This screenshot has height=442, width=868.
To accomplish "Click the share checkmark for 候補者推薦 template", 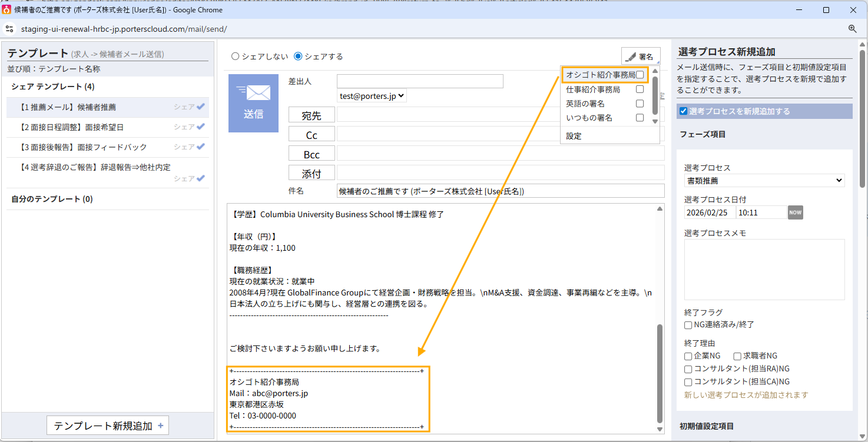I will tap(201, 107).
